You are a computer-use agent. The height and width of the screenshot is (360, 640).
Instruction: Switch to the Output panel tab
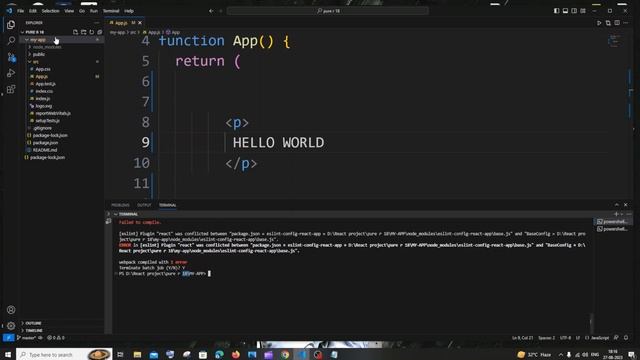tap(144, 205)
